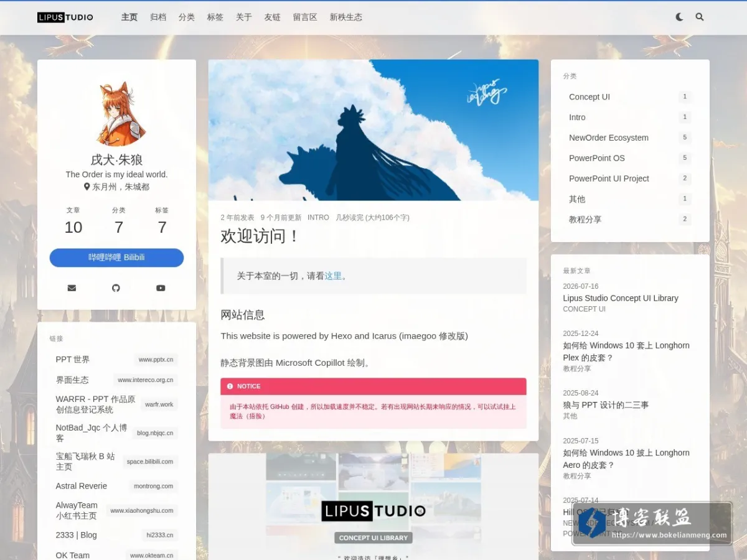Open 归档 in the navigation bar
The width and height of the screenshot is (747, 560).
(158, 17)
